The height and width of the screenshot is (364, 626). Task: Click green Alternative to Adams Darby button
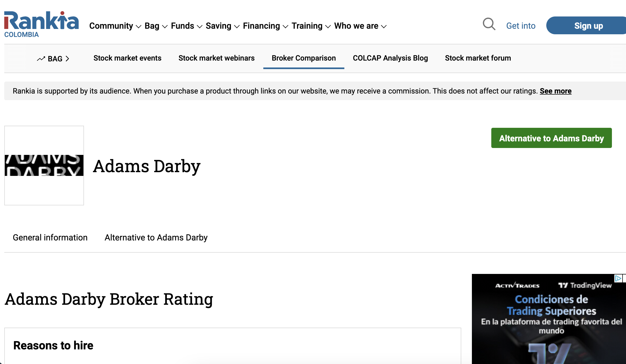(x=551, y=138)
